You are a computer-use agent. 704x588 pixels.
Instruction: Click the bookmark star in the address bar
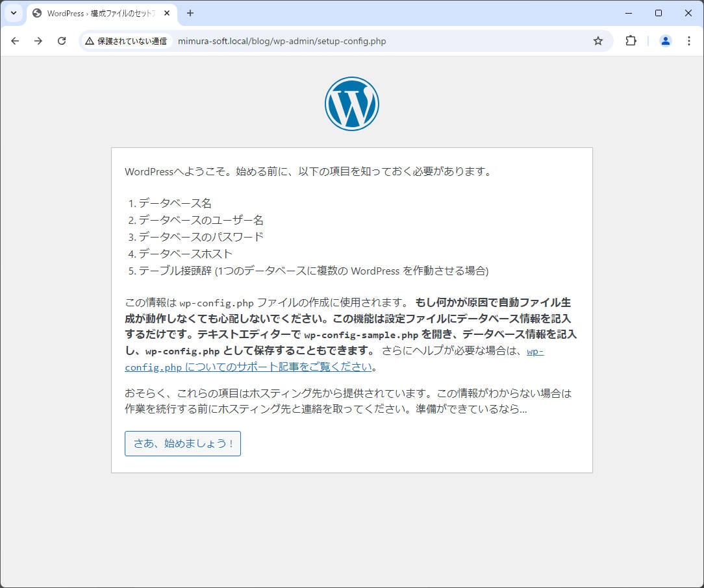597,40
